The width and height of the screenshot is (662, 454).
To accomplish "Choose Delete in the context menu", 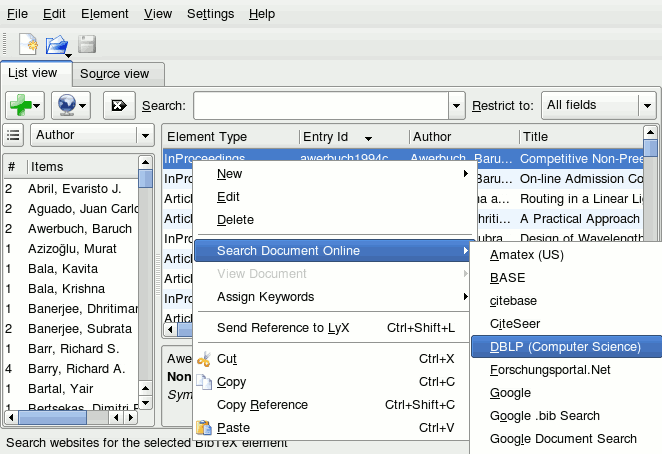I will click(x=333, y=220).
